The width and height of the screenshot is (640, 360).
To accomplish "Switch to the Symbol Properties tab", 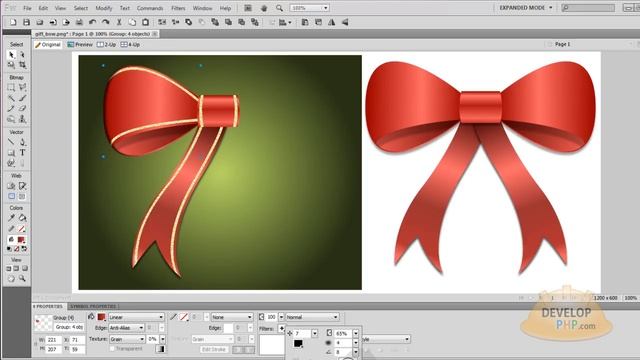I will [x=94, y=306].
